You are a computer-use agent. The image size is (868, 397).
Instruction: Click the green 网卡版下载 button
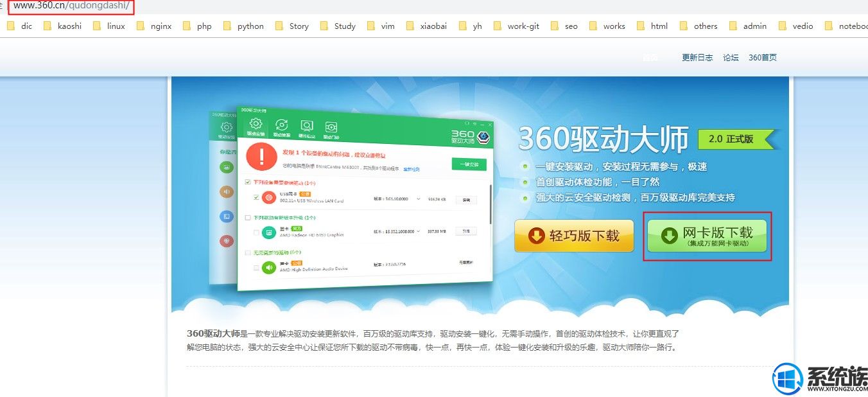(707, 236)
